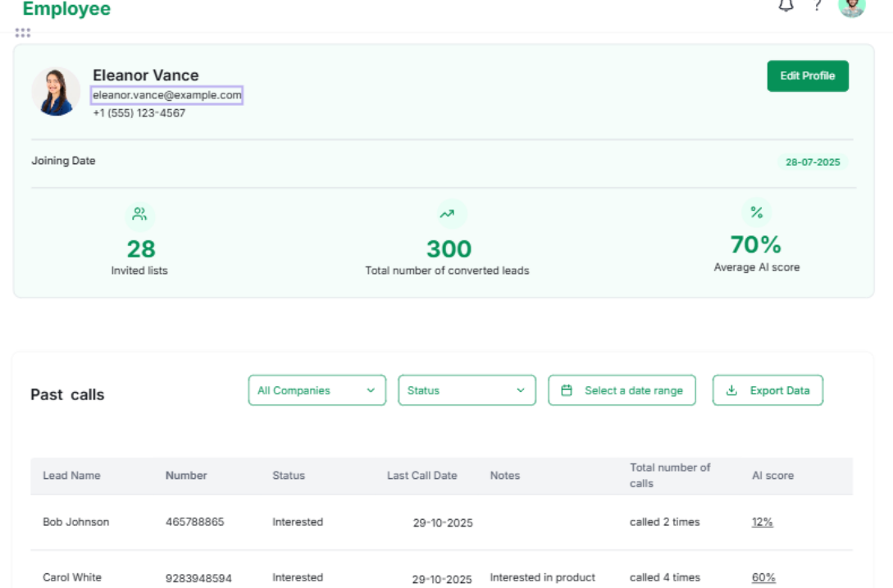Click the dots grid icon below Employee heading

(24, 34)
